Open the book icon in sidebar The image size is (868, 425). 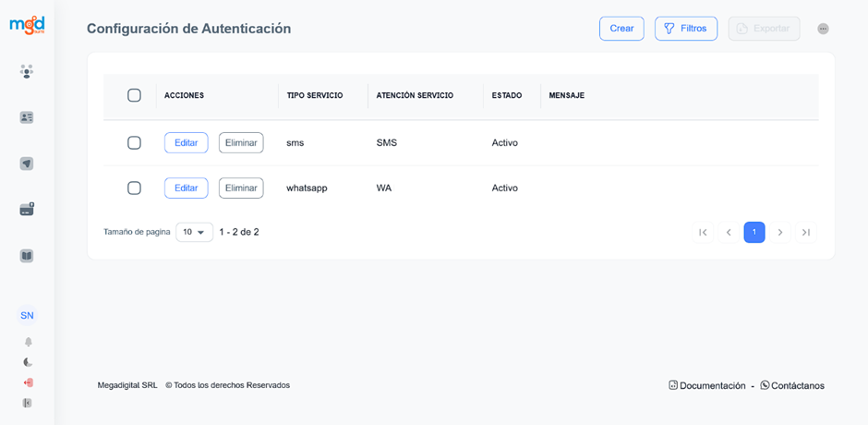27,256
